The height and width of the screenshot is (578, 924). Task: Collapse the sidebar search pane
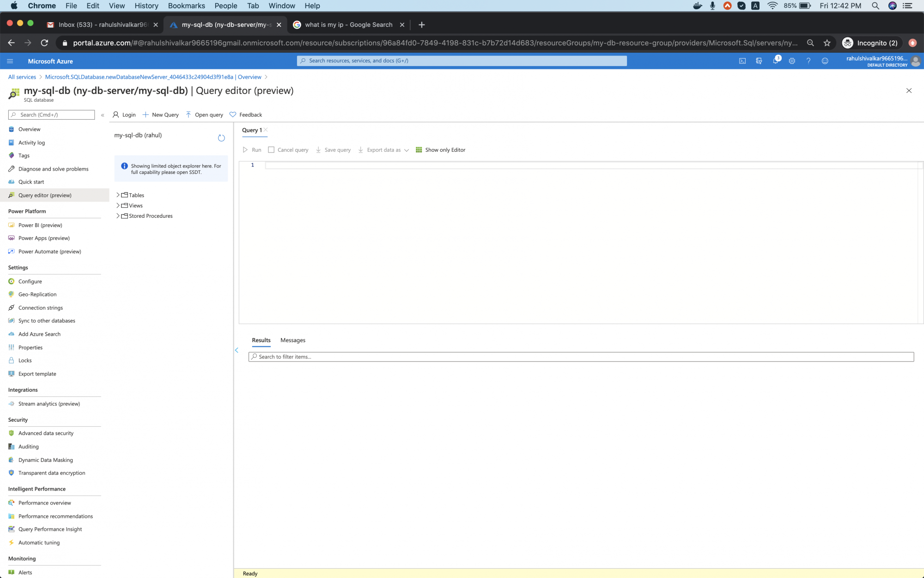coord(103,115)
